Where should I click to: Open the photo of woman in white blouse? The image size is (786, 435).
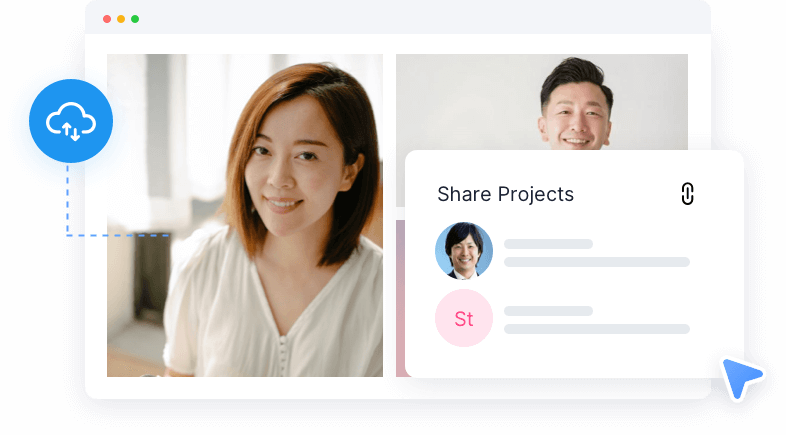coord(245,215)
